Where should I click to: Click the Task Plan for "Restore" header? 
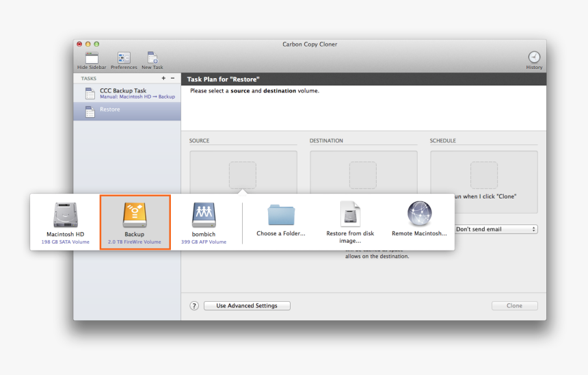coord(223,79)
